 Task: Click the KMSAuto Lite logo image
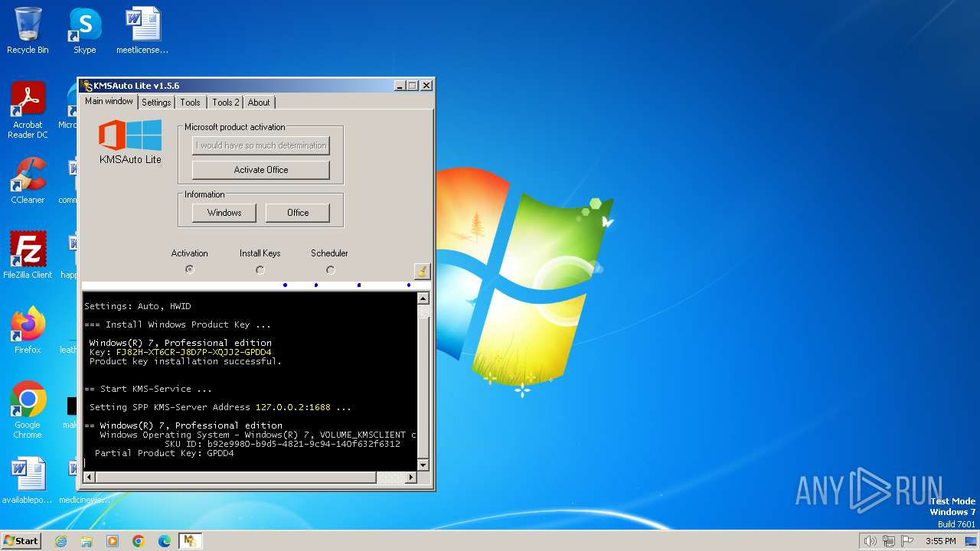130,135
